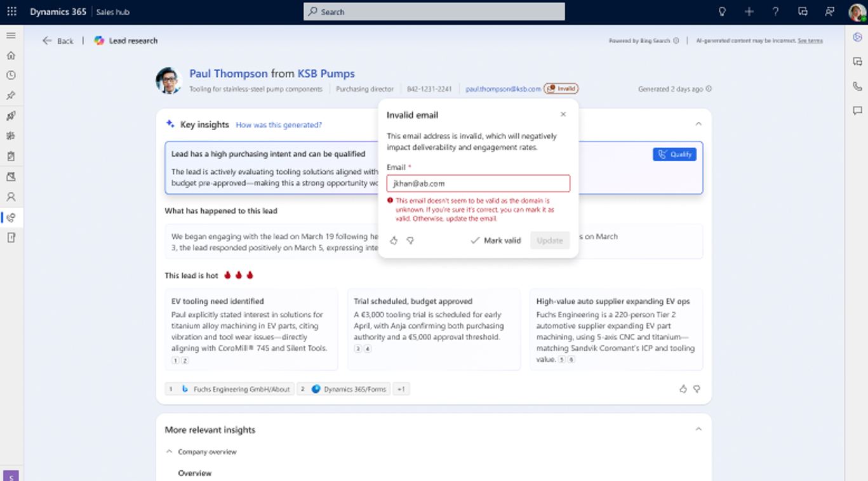Open the person contacts icon in sidebar
The image size is (868, 481).
coord(11,197)
